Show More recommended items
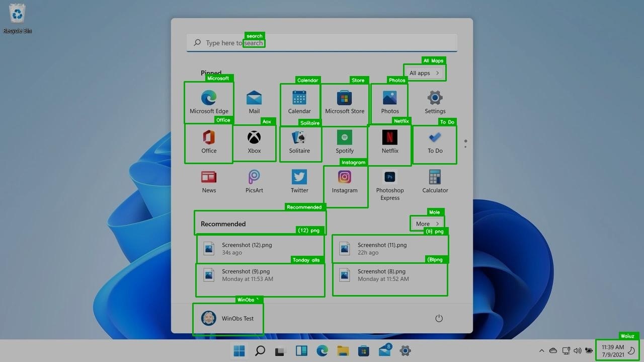Viewport: 644px width, 362px height. pos(427,224)
